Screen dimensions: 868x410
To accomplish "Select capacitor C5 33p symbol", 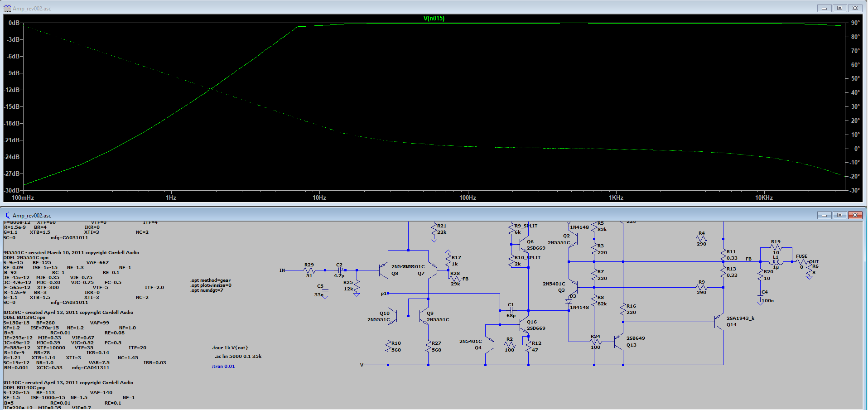I will [325, 291].
